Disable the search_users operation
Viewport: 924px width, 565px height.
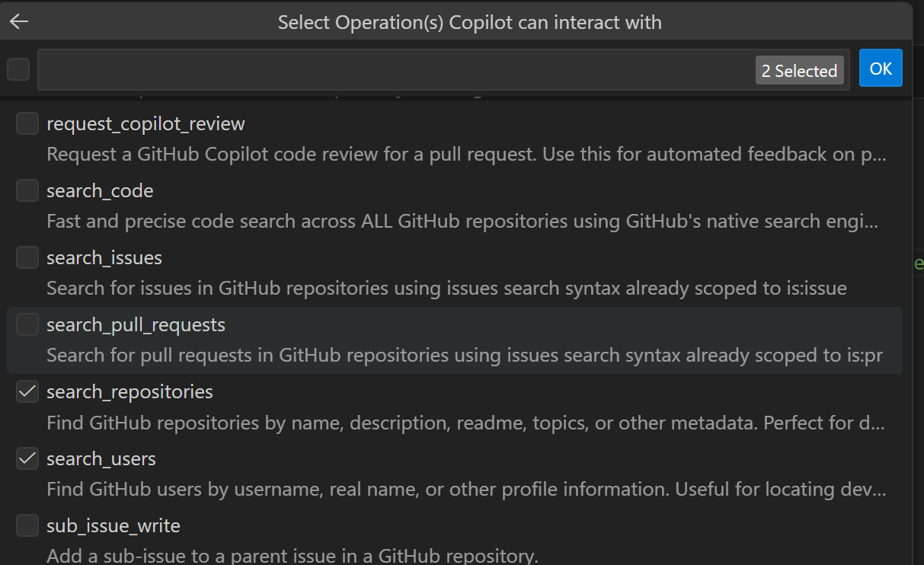pyautogui.click(x=27, y=458)
